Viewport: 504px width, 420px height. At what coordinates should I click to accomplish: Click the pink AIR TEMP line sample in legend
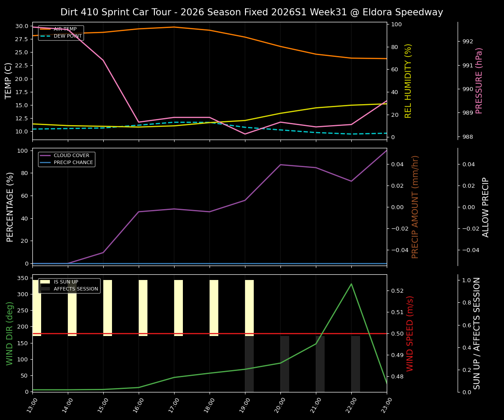45,29
